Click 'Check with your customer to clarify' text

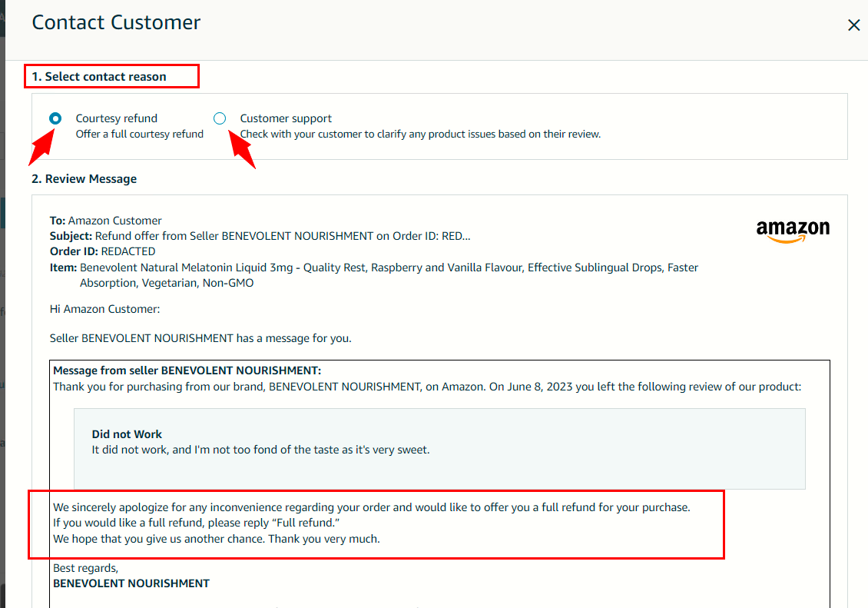pos(420,134)
